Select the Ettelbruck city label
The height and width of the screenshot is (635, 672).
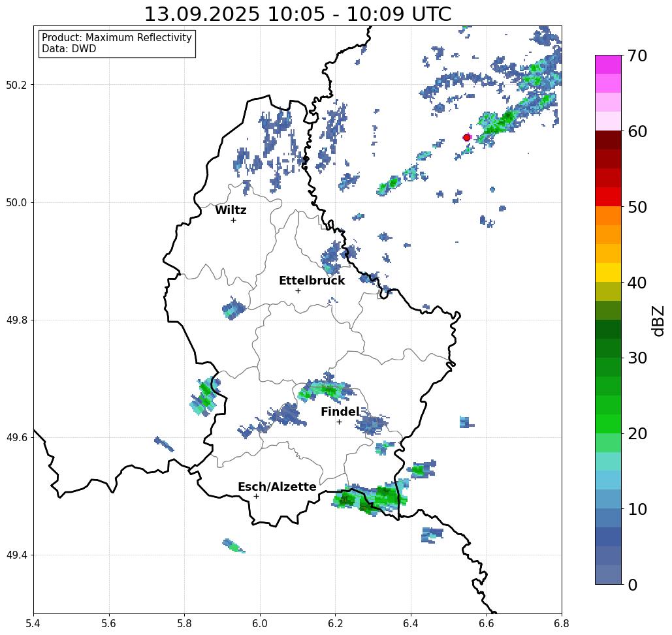click(312, 281)
